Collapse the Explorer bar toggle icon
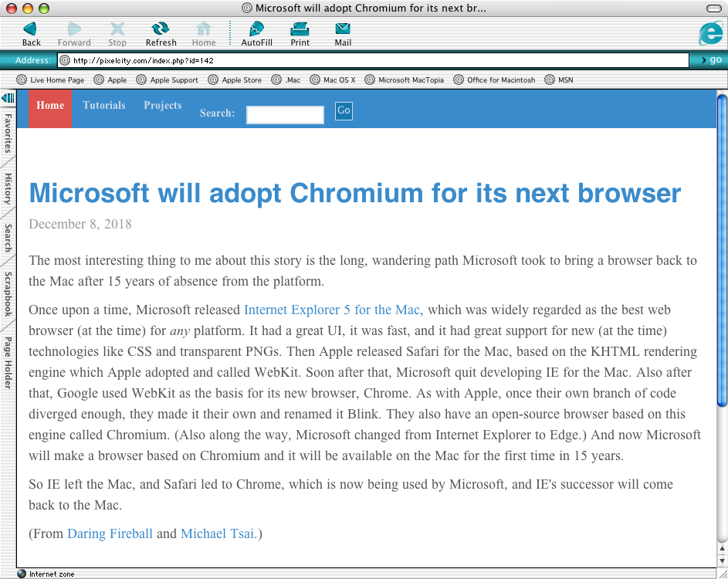Viewport: 728px width, 579px height. 8,98
